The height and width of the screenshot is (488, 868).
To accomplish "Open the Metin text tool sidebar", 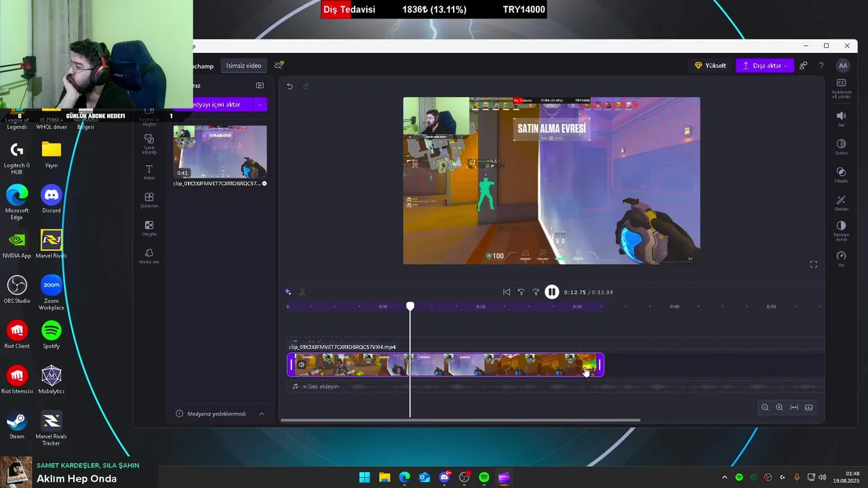I will click(149, 172).
